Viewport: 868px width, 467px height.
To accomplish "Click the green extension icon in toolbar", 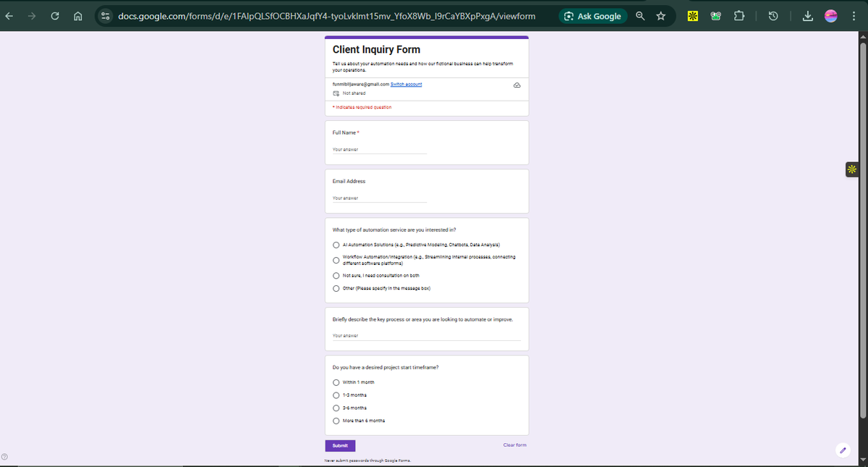I will pos(718,16).
